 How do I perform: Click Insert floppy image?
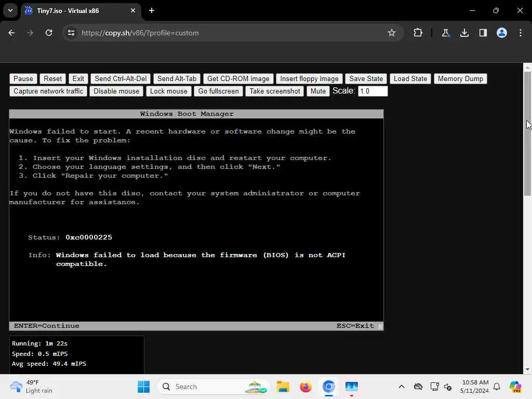309,79
